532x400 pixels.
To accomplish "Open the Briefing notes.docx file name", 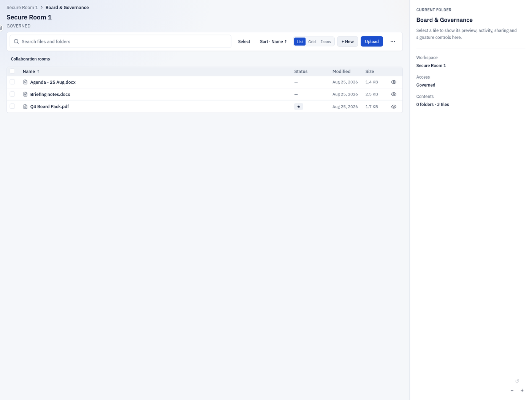I will click(50, 94).
